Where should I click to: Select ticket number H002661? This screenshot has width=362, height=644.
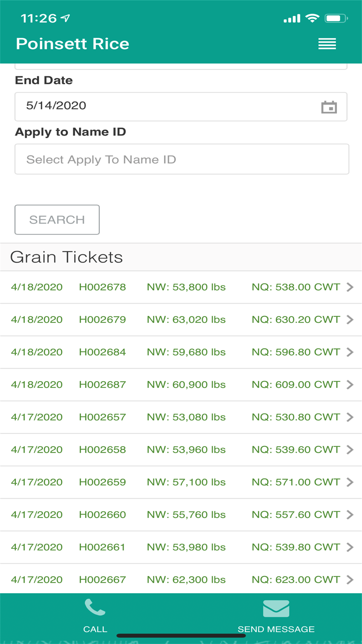pos(102,547)
